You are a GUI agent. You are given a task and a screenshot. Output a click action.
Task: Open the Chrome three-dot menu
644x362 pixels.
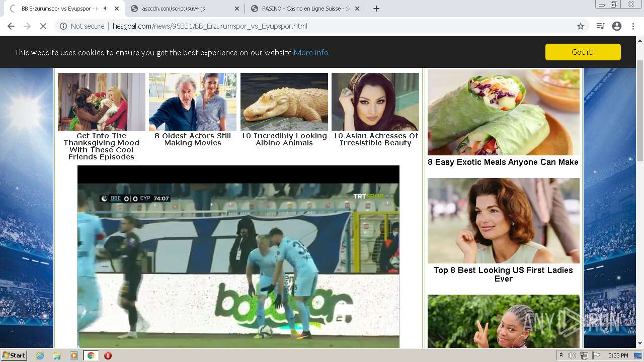[x=633, y=26]
